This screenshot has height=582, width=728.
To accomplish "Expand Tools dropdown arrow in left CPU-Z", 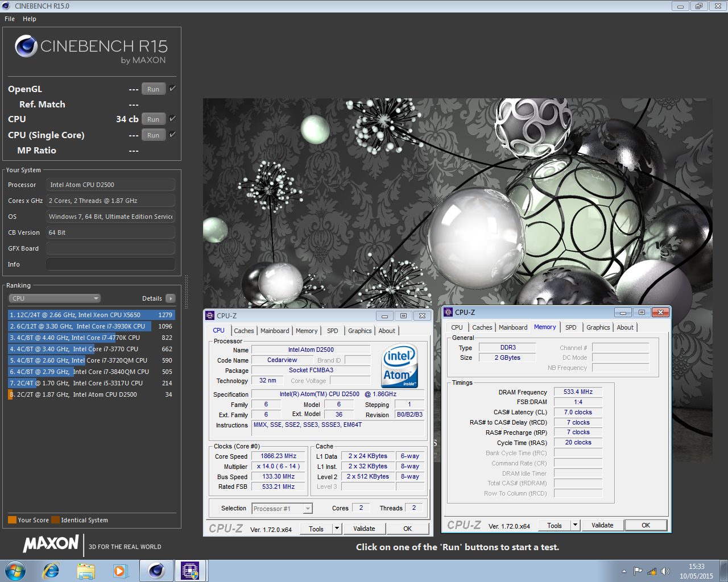I will click(337, 529).
